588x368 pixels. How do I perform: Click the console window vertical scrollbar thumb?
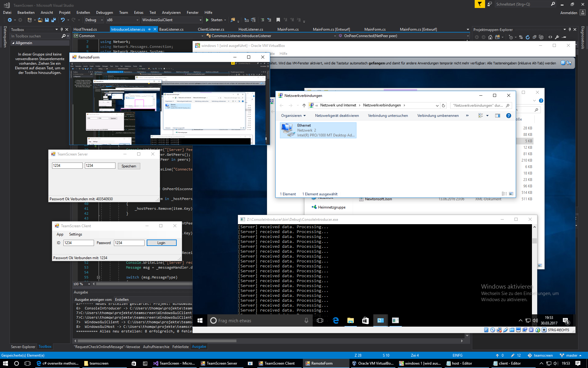[534, 241]
